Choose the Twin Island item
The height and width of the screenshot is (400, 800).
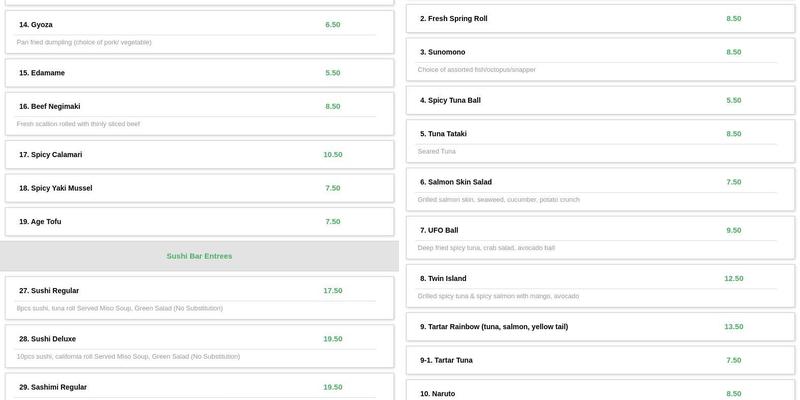pyautogui.click(x=599, y=286)
